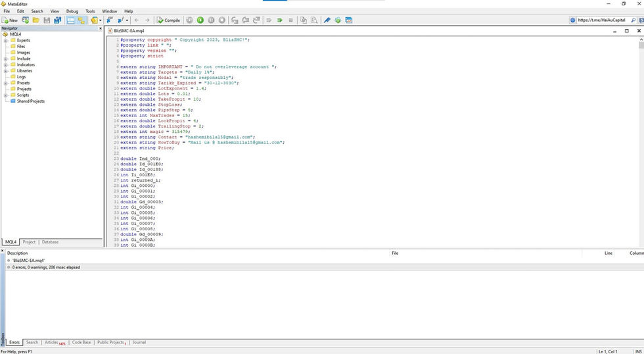This screenshot has height=354, width=644.
Task: Click the Step Into debug icon
Action: [x=235, y=20]
